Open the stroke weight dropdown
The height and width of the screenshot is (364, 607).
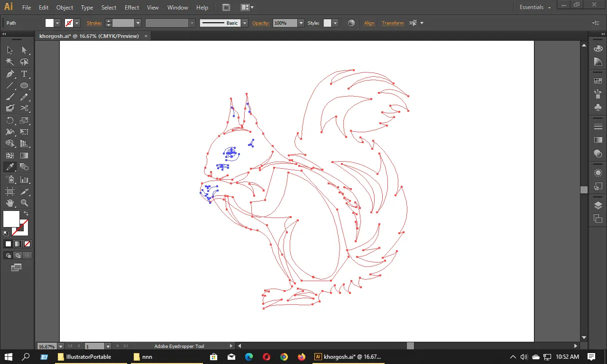point(138,23)
